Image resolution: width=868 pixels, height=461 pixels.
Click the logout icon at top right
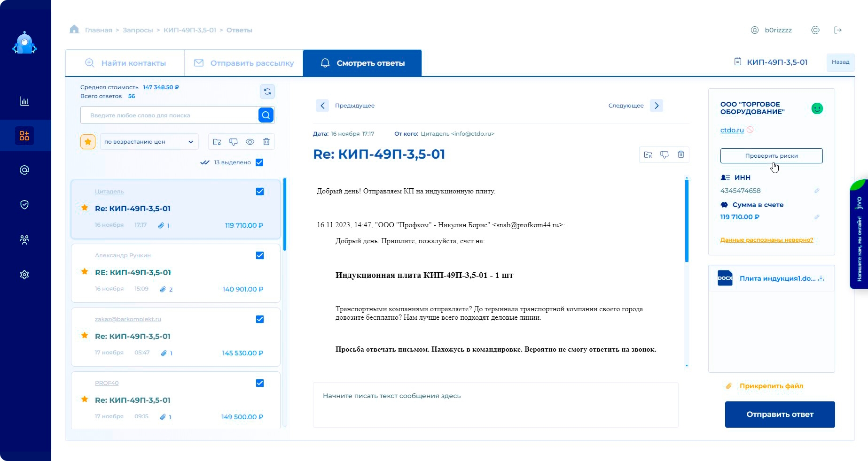pyautogui.click(x=838, y=30)
